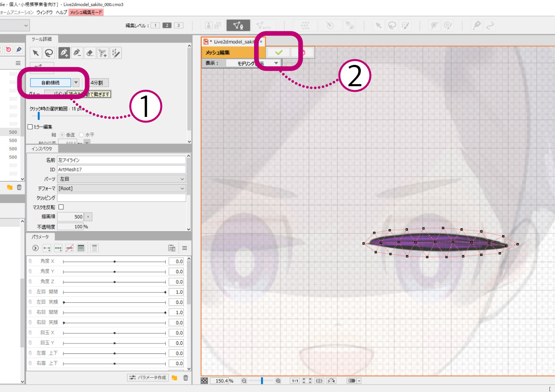Screen dimensions: 555x392
Task: Click the zoom in magnifier icon
Action: [x=278, y=381]
